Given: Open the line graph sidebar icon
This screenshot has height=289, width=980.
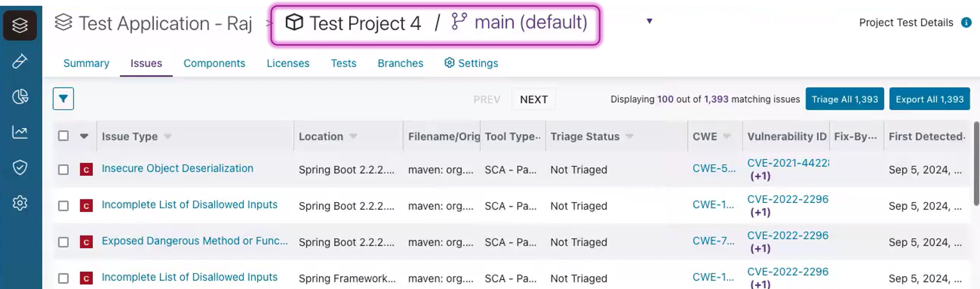Looking at the screenshot, I should 20,132.
